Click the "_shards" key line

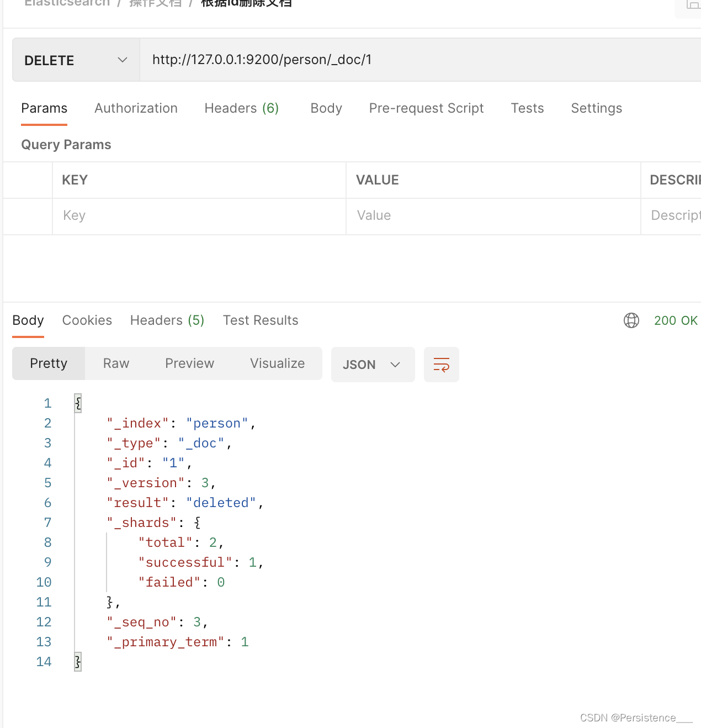point(141,523)
